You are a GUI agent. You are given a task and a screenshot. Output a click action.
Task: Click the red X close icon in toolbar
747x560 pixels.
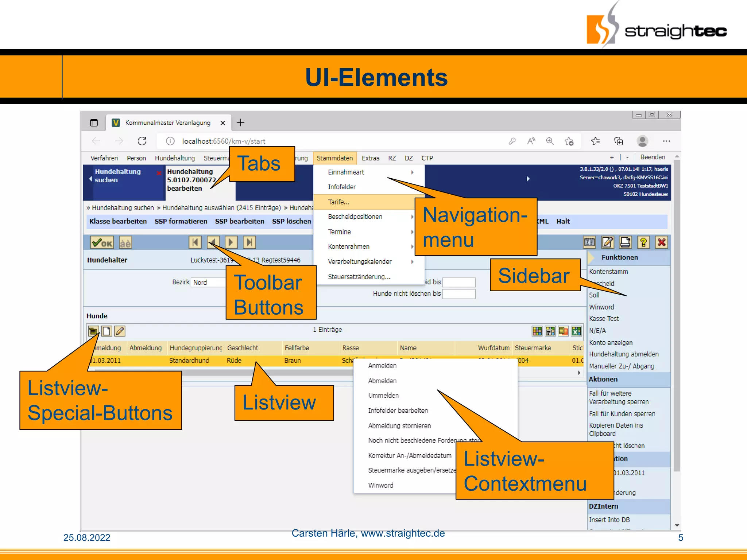662,242
